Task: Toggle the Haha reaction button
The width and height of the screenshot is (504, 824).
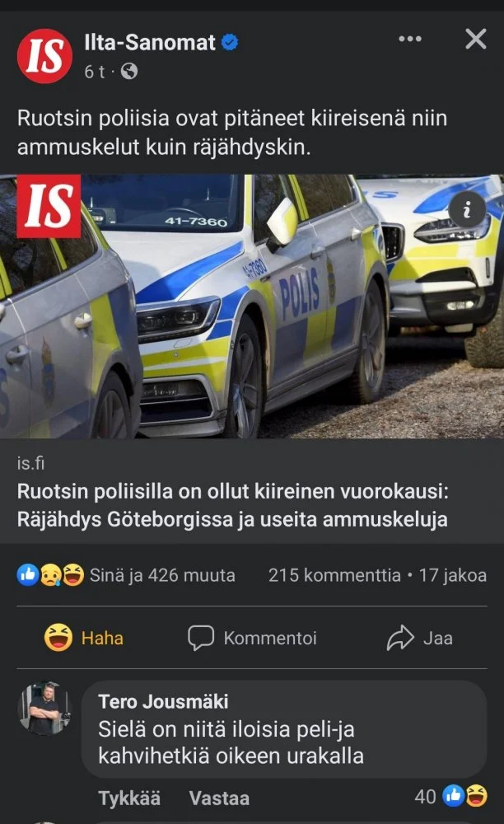Action: (84, 638)
